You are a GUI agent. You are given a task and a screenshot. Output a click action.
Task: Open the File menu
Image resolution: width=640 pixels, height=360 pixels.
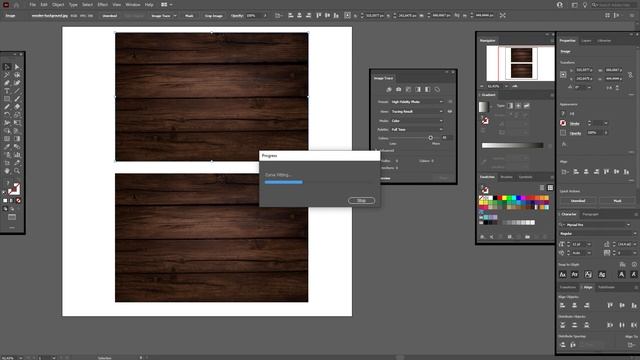click(x=32, y=5)
